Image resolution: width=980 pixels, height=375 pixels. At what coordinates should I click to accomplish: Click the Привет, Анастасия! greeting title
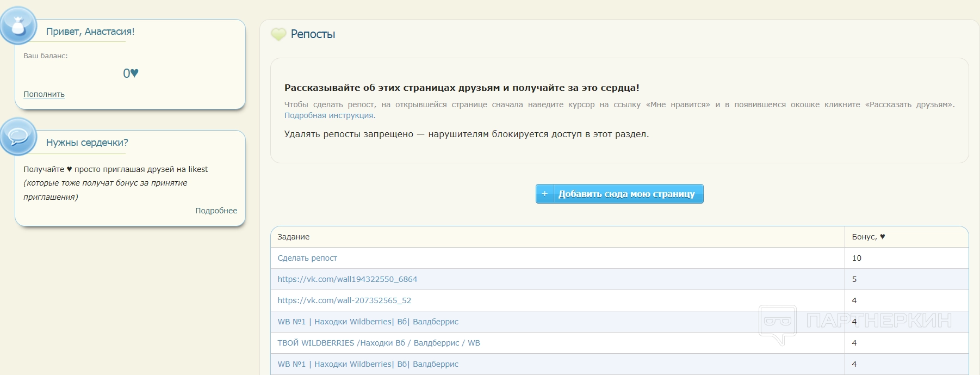coord(90,32)
